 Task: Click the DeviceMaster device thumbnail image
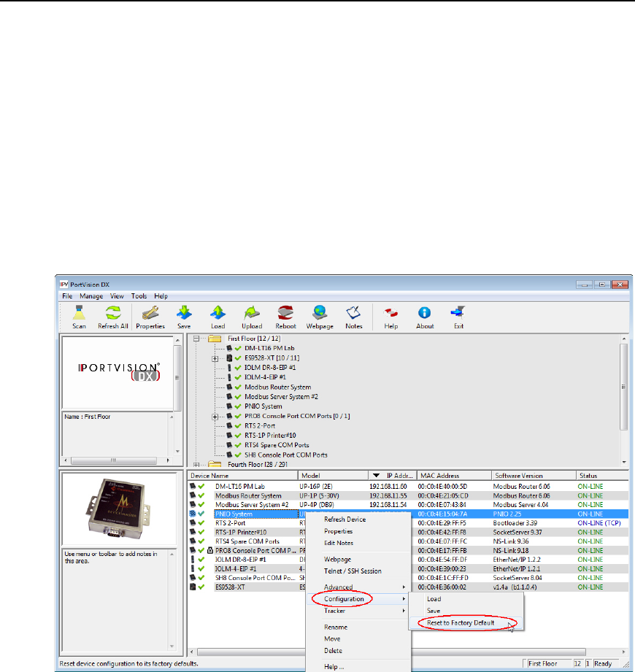pyautogui.click(x=118, y=509)
